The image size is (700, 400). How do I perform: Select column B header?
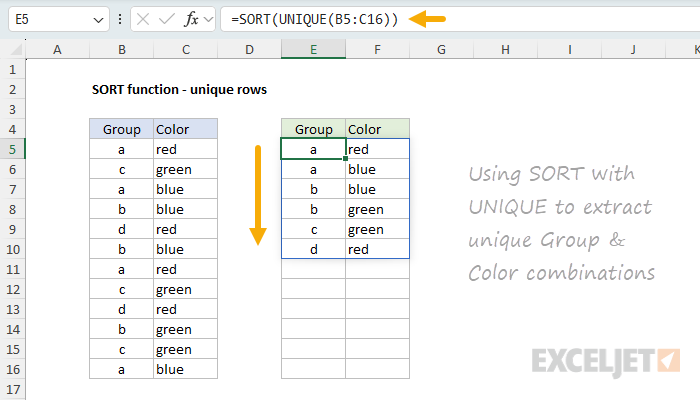[121, 49]
